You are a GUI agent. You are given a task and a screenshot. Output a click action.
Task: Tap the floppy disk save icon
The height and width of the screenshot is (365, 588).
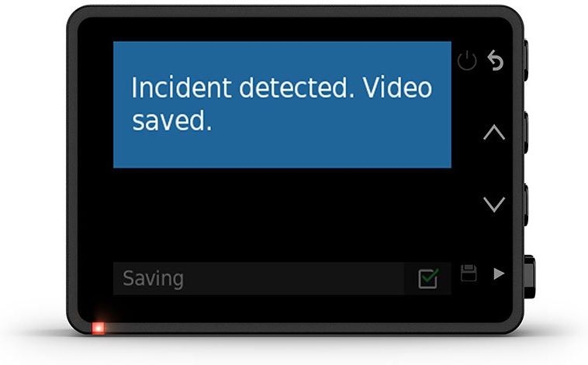click(x=469, y=273)
